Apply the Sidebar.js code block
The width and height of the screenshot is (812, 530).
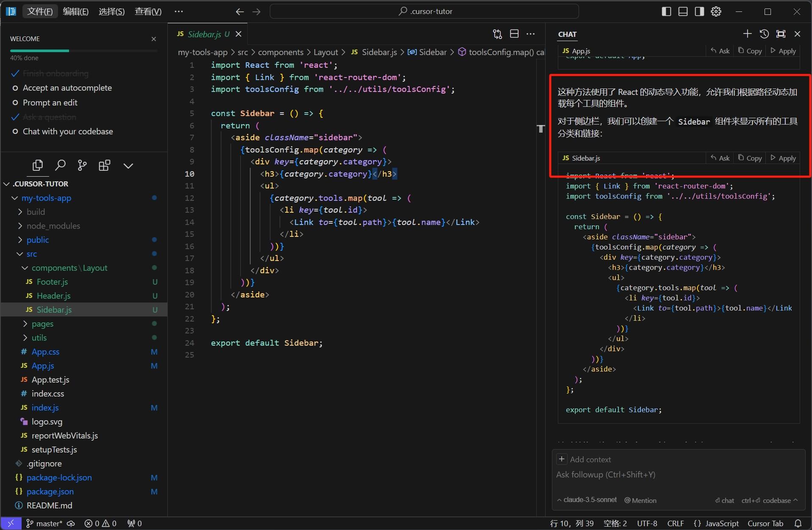pos(783,158)
